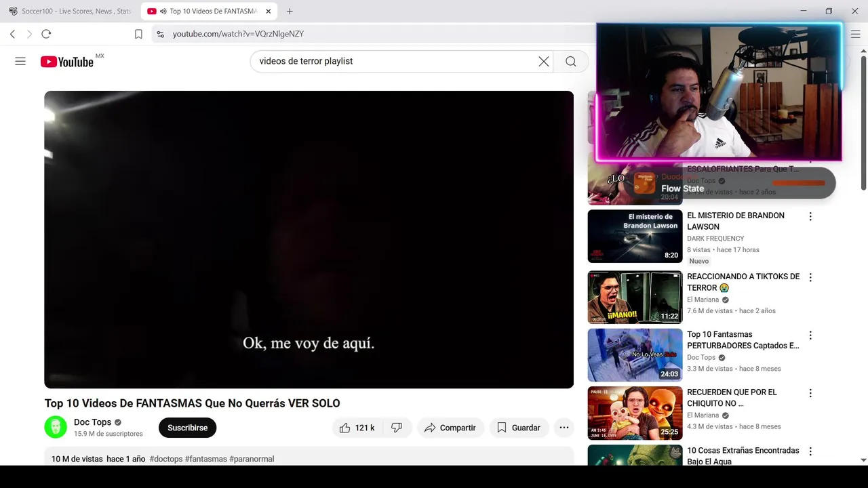Open the Top 10 Fantasmas Perturbadores thumbnail
Image resolution: width=868 pixels, height=488 pixels.
[x=635, y=355]
